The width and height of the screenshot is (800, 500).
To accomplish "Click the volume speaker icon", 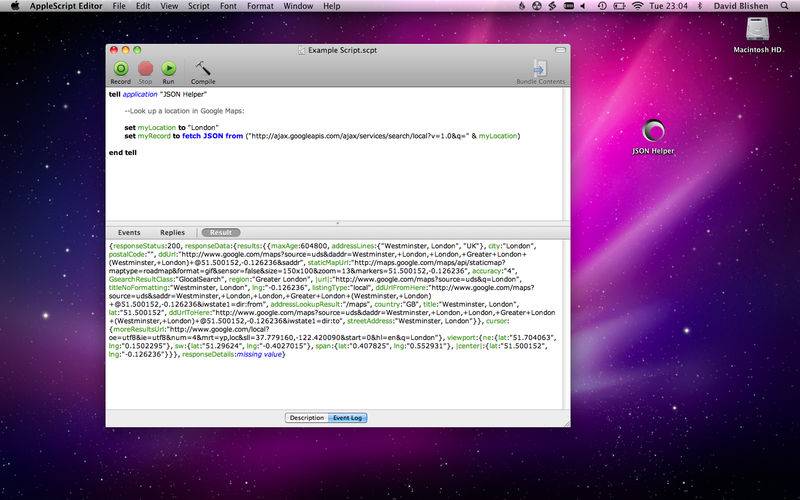I will tap(583, 6).
